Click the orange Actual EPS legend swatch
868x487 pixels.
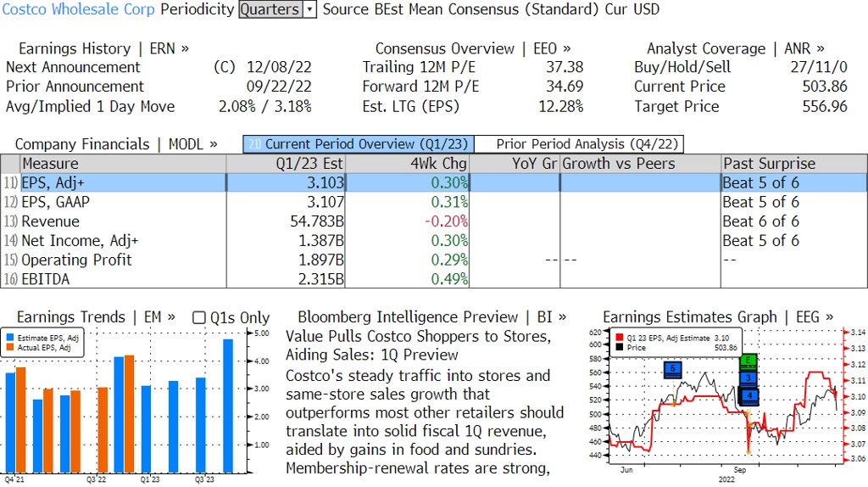click(10, 348)
